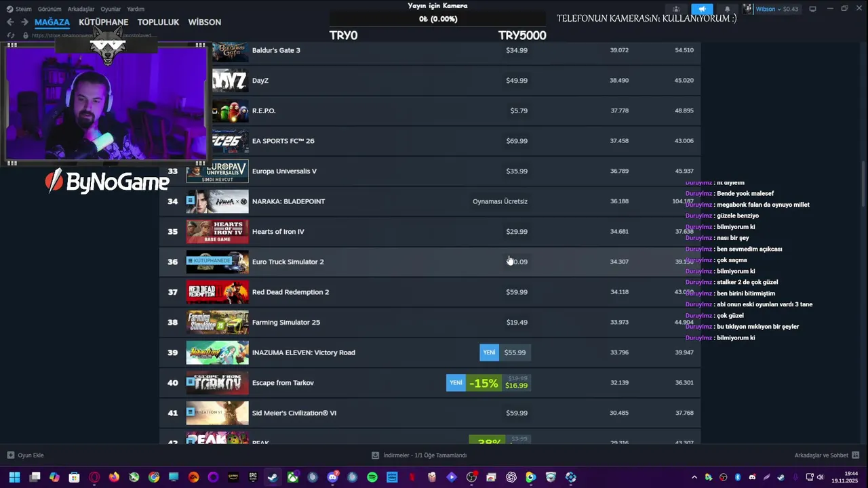Open Google Chrome from the taskbar

154,477
